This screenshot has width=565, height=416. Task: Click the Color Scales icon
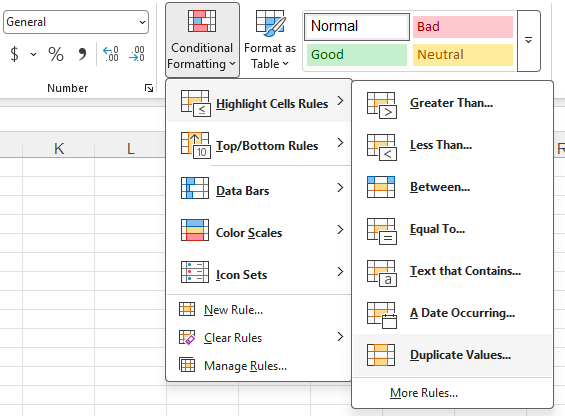(195, 230)
